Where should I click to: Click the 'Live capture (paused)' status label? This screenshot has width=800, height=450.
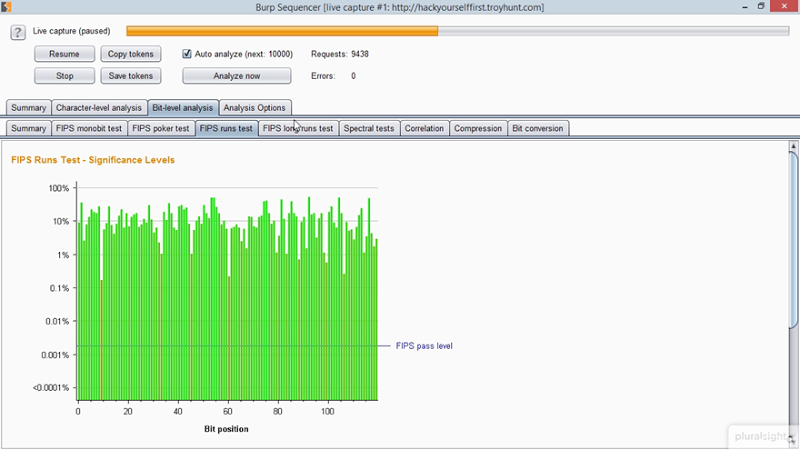71,31
